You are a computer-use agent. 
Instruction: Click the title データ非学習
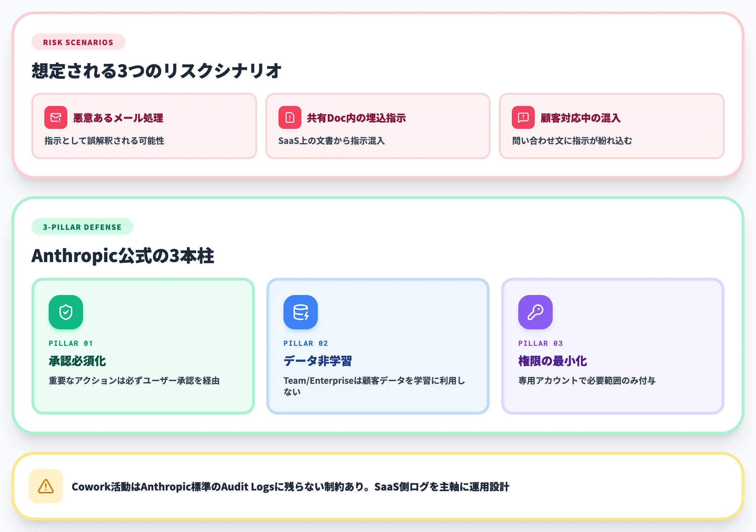[318, 361]
